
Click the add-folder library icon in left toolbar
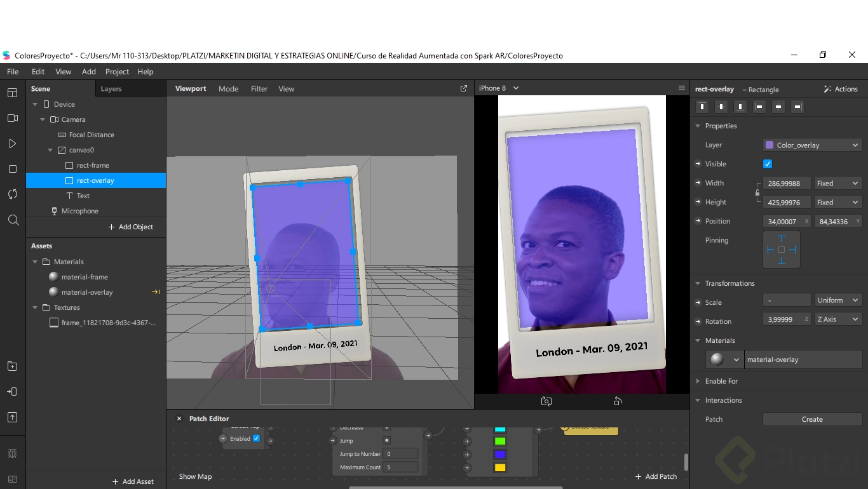point(13,366)
